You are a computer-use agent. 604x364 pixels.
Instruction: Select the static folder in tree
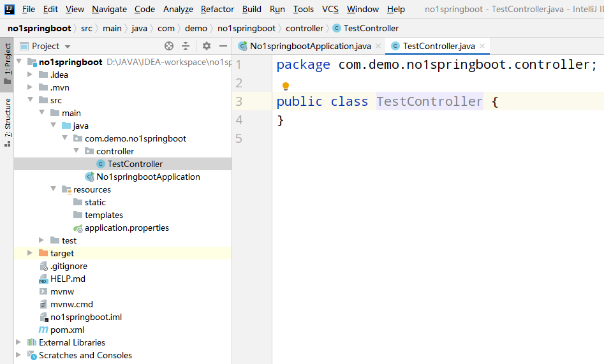click(x=95, y=202)
